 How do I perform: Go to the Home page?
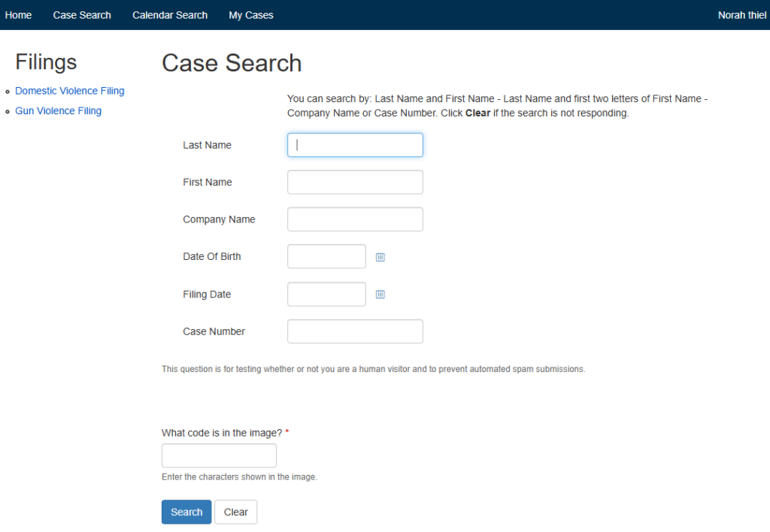click(18, 15)
